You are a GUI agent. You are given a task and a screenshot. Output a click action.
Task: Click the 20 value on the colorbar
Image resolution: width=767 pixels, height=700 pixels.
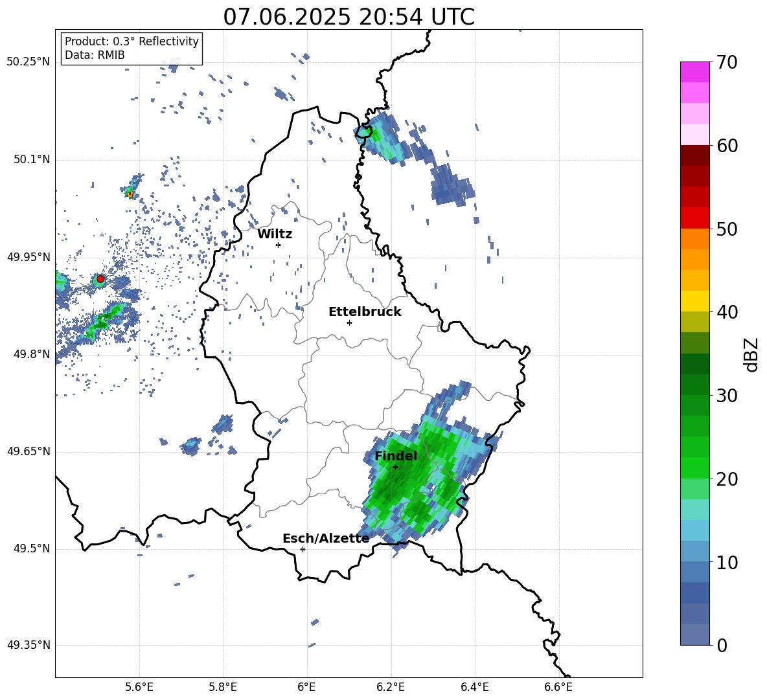tap(727, 479)
